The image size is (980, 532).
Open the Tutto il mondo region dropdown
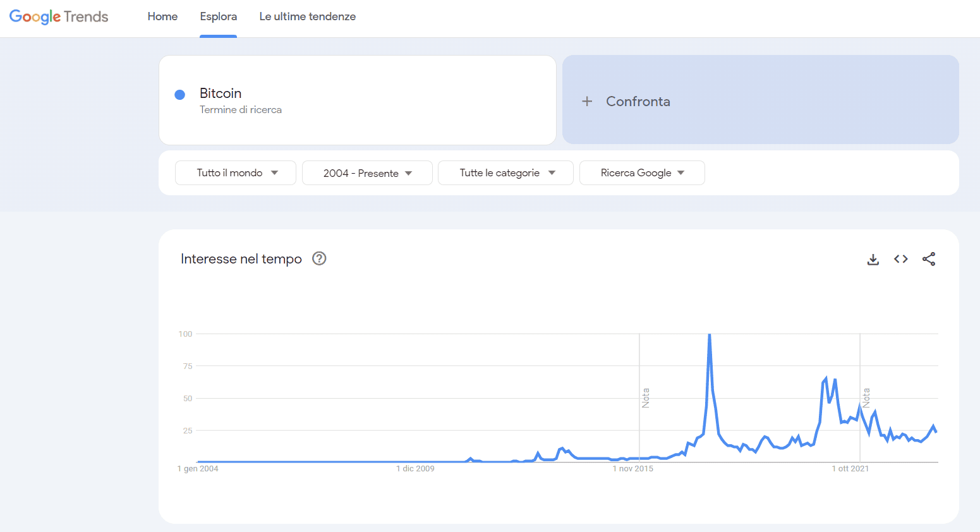point(236,173)
